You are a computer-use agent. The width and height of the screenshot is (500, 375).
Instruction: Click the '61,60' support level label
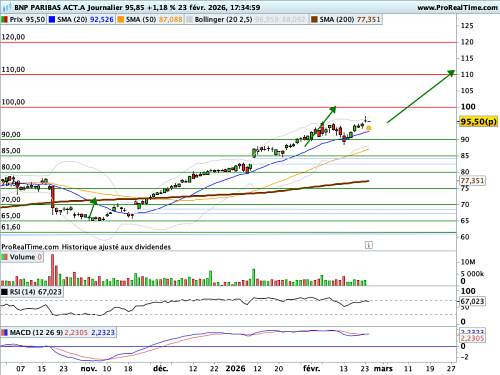[x=11, y=227]
